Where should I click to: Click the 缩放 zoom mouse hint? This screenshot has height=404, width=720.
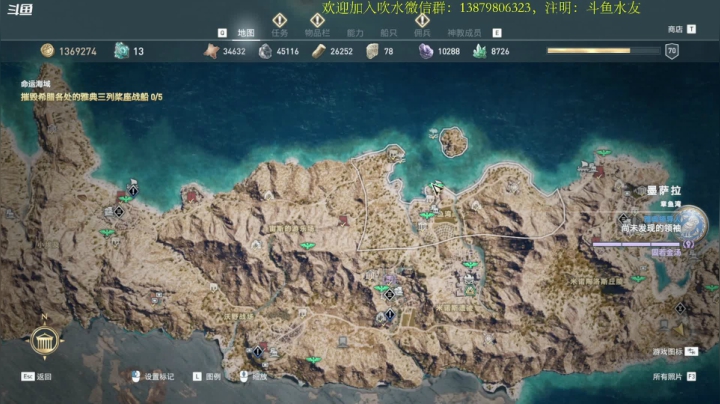(x=253, y=376)
